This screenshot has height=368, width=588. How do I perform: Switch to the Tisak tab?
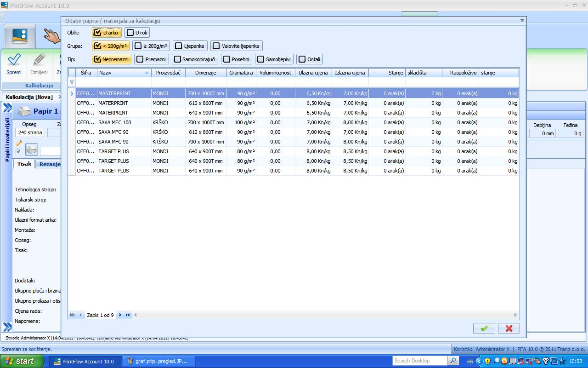(24, 164)
